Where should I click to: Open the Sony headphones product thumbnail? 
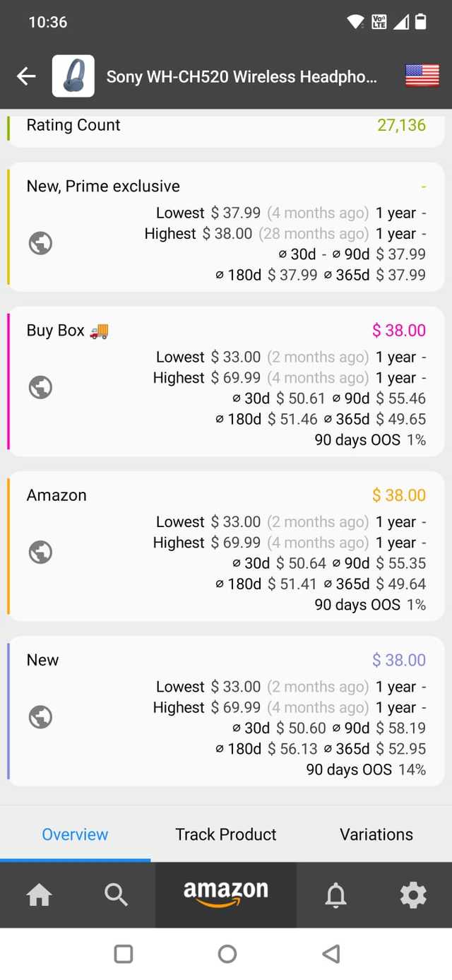73,76
